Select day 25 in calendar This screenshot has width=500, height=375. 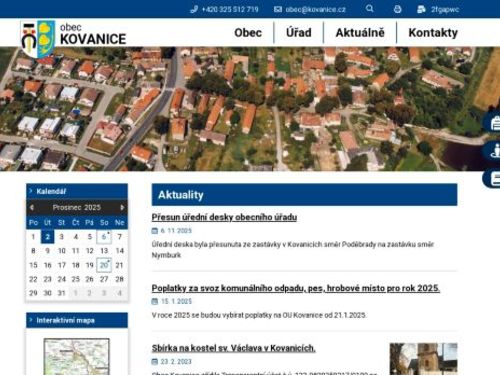76,279
